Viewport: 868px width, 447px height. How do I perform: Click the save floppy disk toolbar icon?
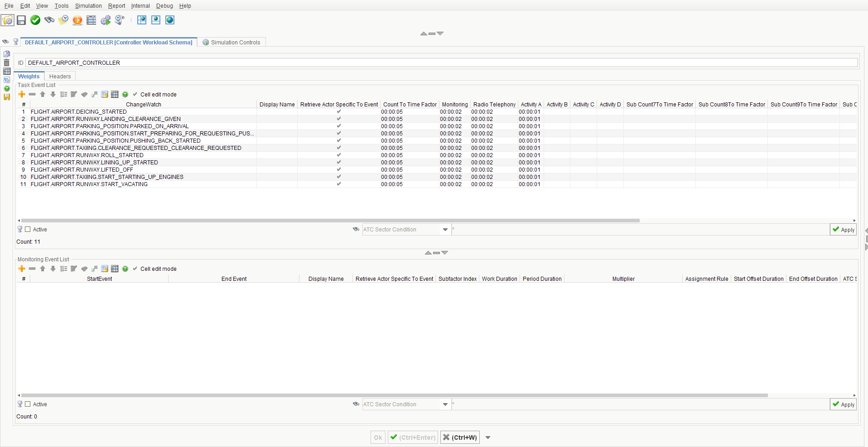pyautogui.click(x=21, y=20)
